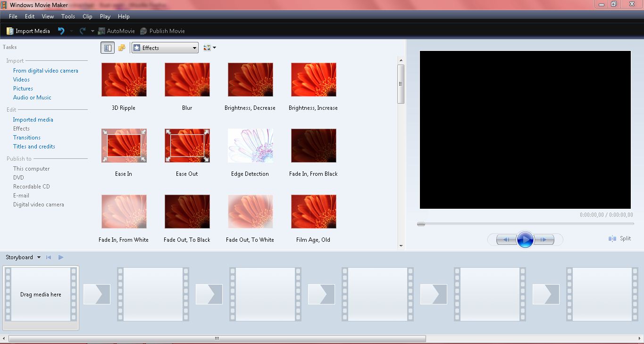Open the Effects collection dropdown
Image resolution: width=644 pixels, height=344 pixels.
click(x=165, y=48)
